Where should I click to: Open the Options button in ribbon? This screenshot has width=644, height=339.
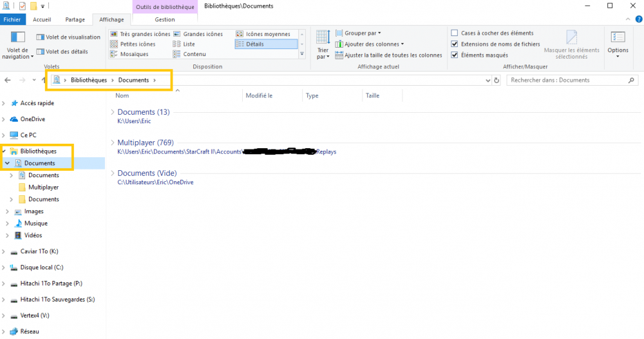618,41
